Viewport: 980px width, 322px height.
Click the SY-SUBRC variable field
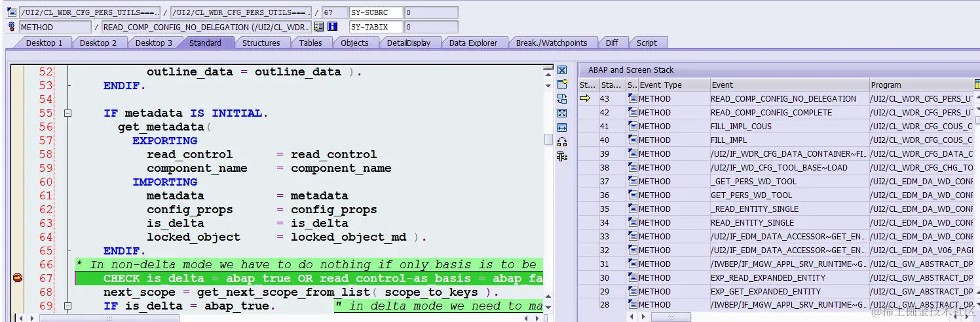point(375,12)
